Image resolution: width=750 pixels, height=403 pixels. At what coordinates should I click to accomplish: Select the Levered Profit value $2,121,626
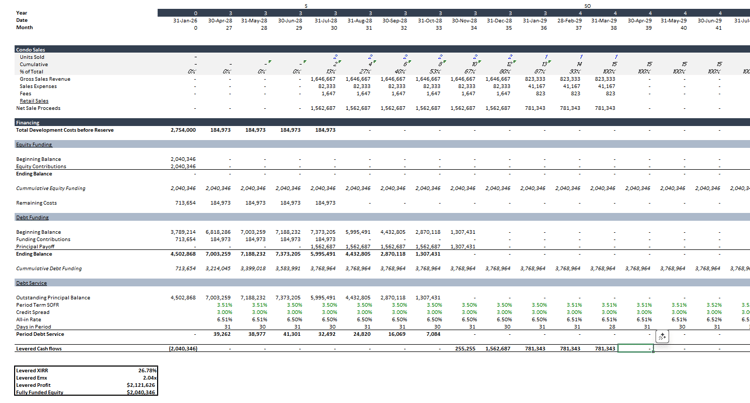142,385
